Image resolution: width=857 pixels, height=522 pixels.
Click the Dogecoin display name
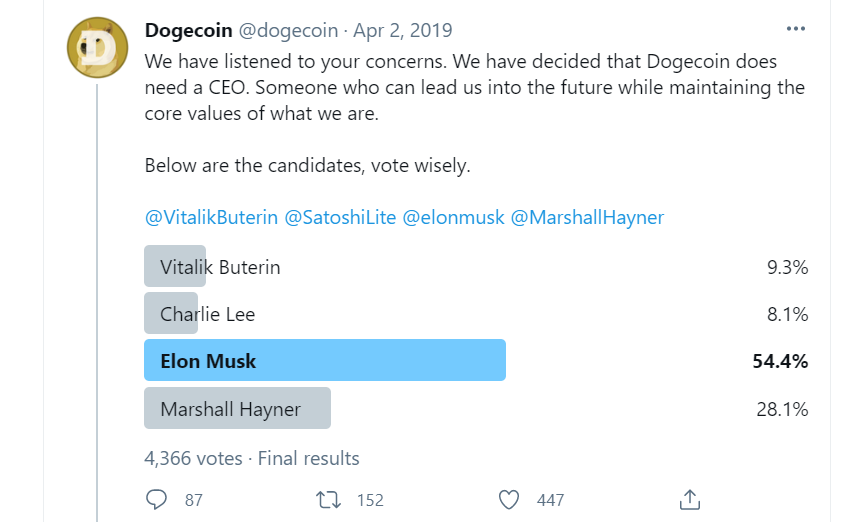[x=189, y=31]
